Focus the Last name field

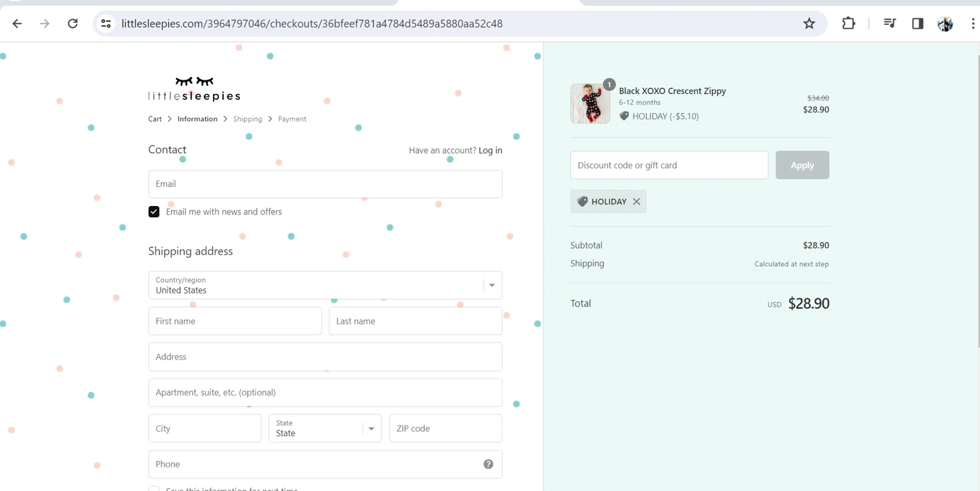pos(416,321)
